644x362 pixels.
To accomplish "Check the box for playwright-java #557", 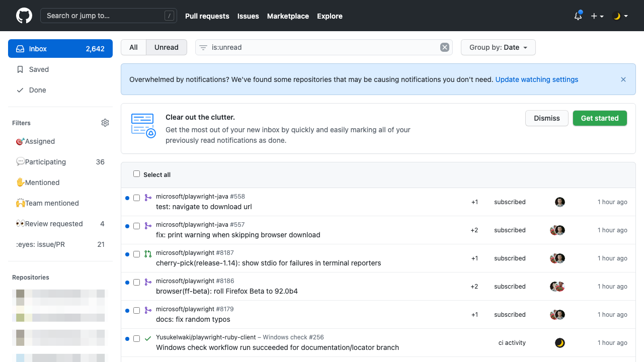I will (136, 226).
